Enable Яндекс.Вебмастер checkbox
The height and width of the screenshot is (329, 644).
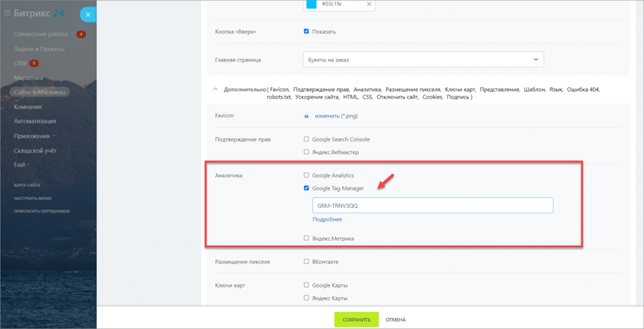tap(306, 152)
